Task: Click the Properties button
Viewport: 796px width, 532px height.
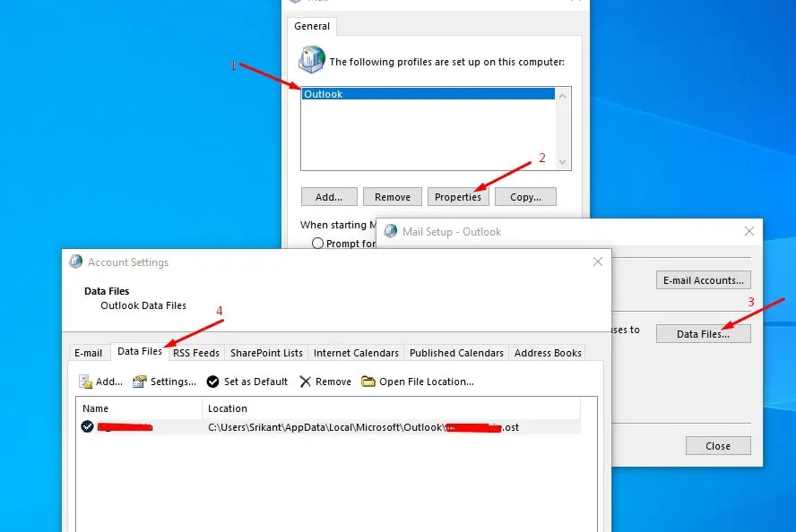Action: click(458, 197)
